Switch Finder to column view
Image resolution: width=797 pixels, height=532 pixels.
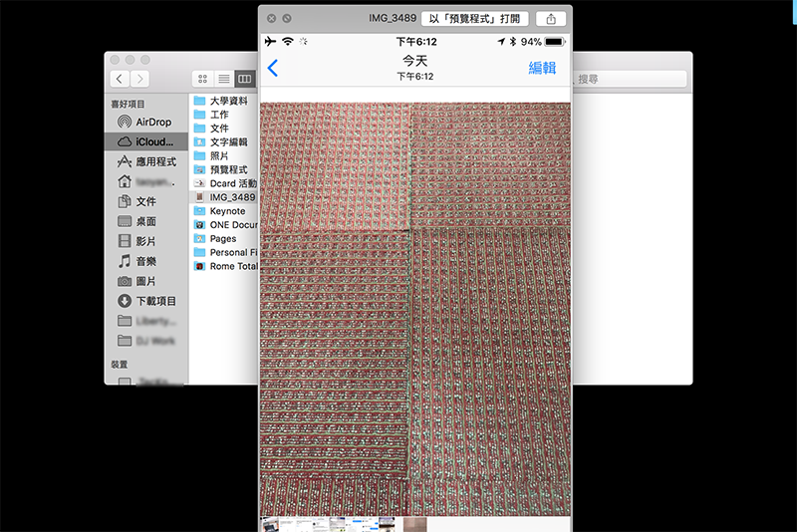(244, 79)
